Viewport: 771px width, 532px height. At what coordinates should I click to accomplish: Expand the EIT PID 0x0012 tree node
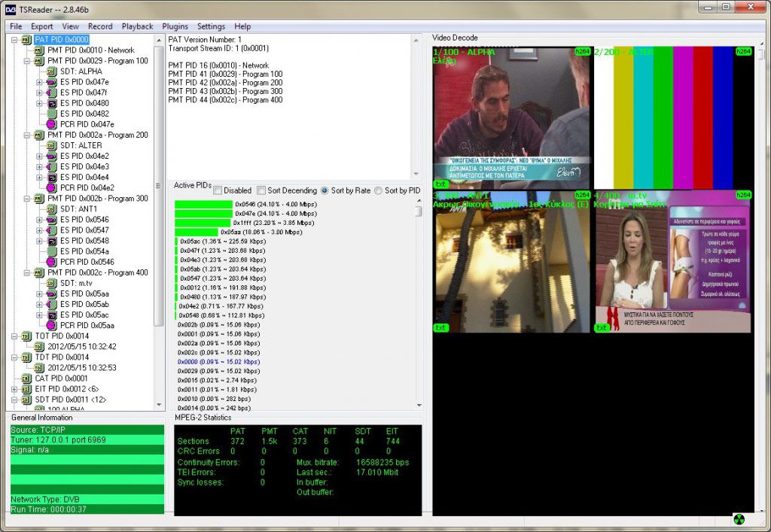[x=14, y=389]
